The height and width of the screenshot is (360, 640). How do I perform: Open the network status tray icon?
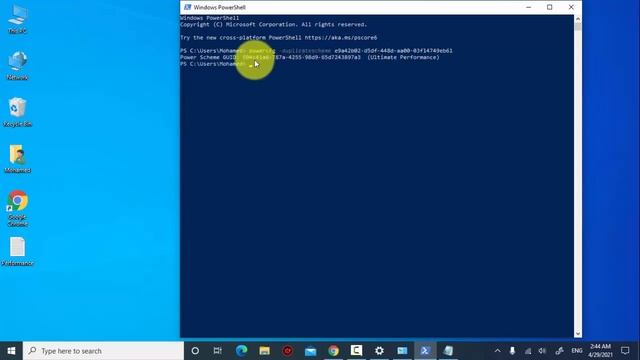tap(528, 351)
